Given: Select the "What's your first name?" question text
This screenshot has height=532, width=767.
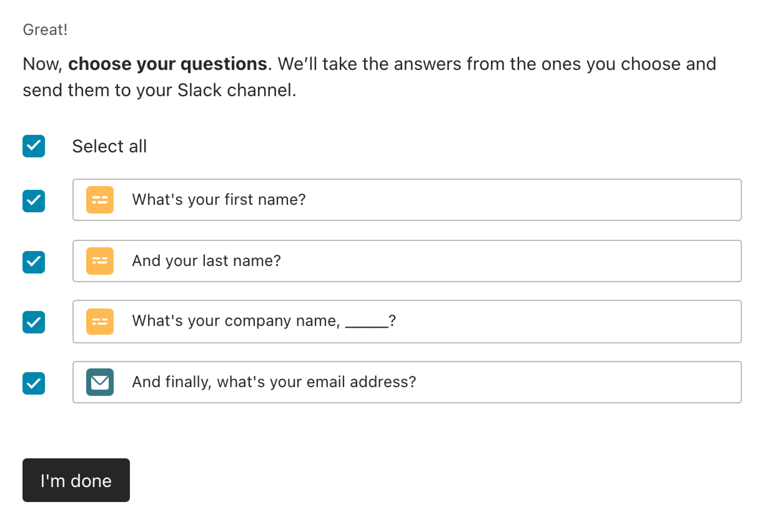Looking at the screenshot, I should [219, 200].
